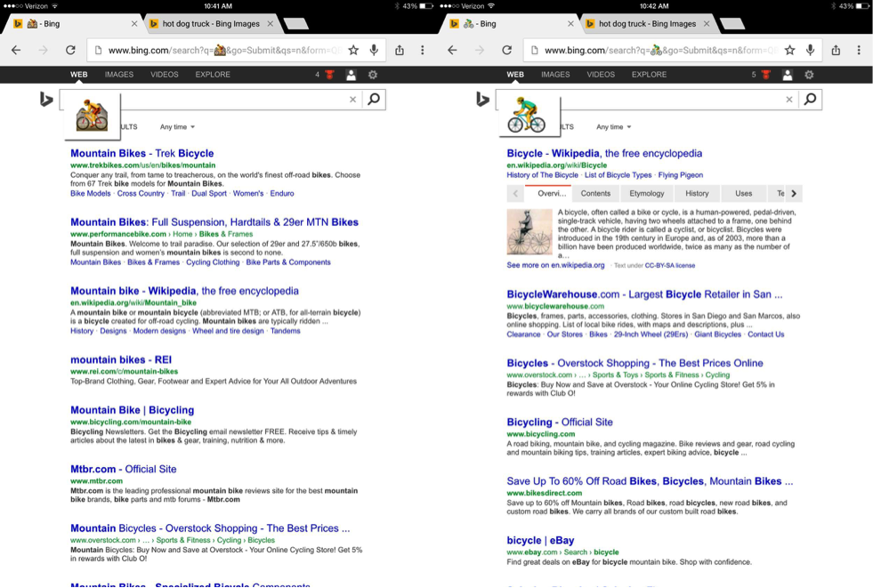This screenshot has height=588, width=873.
Task: Follow the Contact Us link under BicycleWarehouse
Action: coord(765,334)
